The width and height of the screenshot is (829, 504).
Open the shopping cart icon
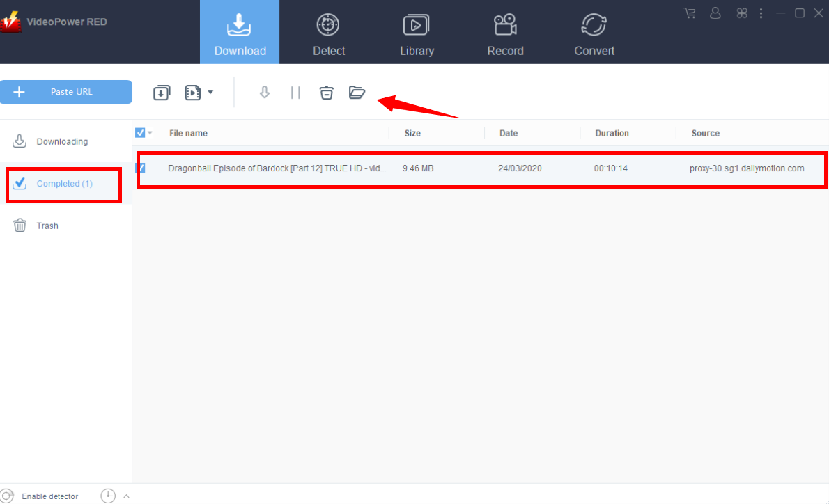(x=689, y=13)
